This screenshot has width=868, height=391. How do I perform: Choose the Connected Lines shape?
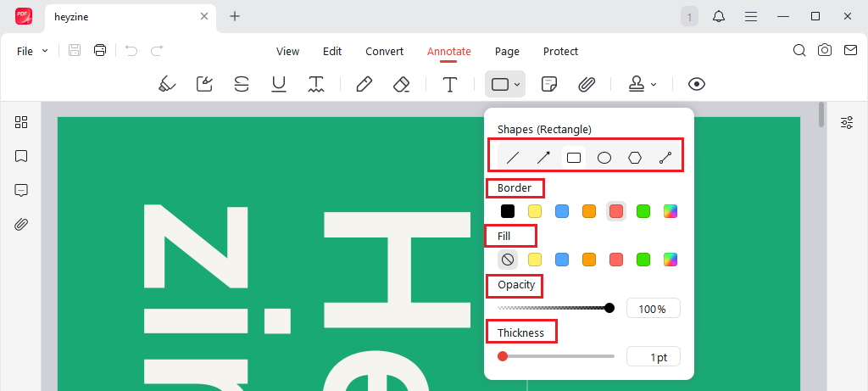coord(665,158)
